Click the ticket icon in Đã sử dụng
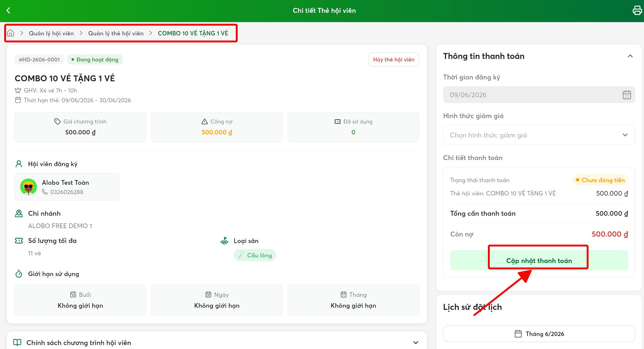 [x=338, y=122]
